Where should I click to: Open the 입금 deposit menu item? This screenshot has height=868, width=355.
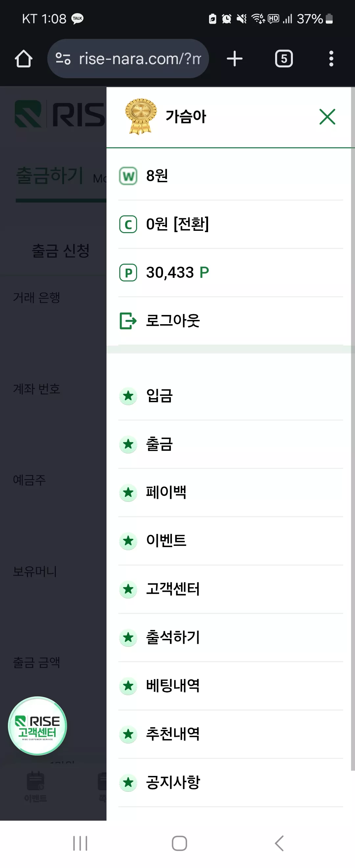tap(231, 396)
